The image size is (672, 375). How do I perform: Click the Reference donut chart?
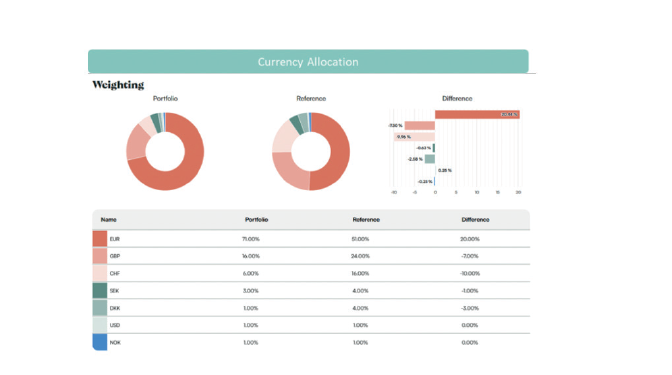311,151
